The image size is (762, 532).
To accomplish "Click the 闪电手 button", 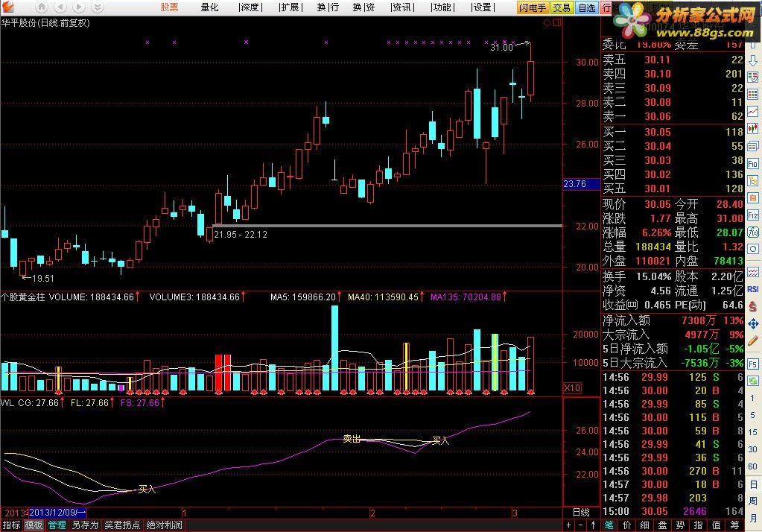I will [x=533, y=7].
